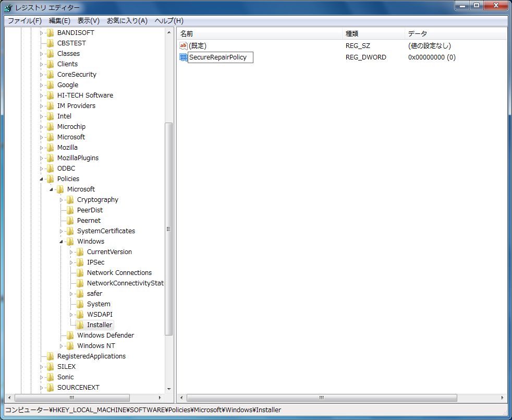Click the (既定) string value icon
This screenshot has height=420, width=512.
click(184, 46)
